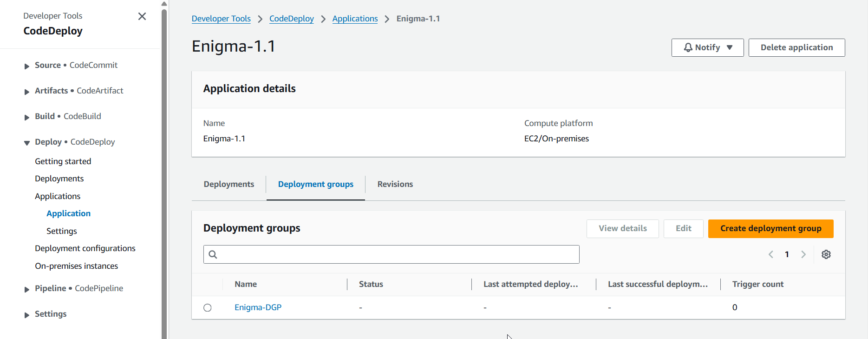Screen dimensions: 868x339
Task: Select the Enigma-DGP radio button
Action: pos(208,308)
